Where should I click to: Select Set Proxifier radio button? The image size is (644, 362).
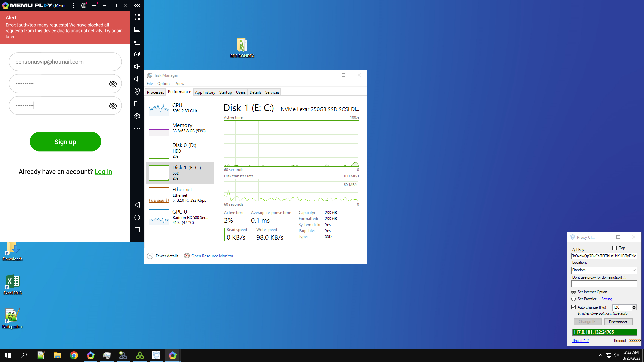[574, 299]
